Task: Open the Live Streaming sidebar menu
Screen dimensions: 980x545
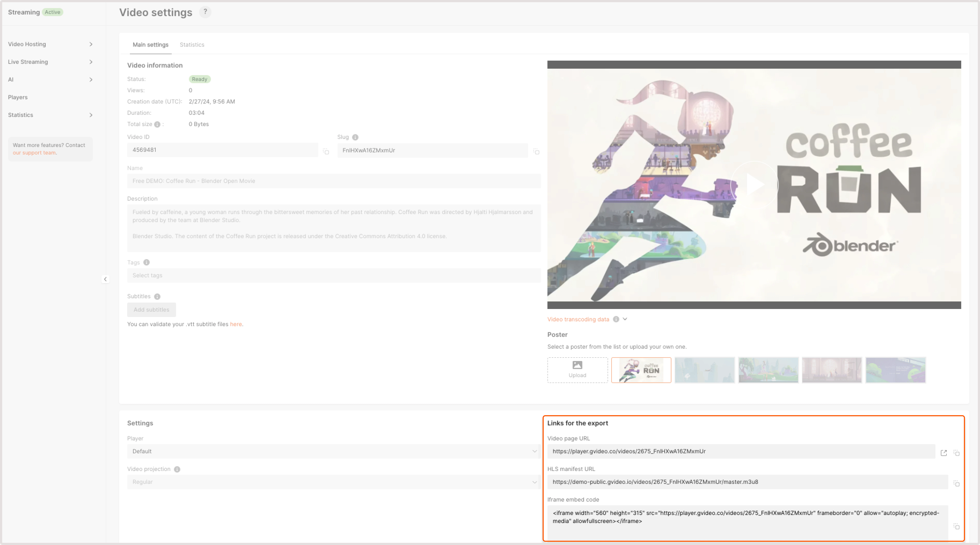Action: (28, 62)
